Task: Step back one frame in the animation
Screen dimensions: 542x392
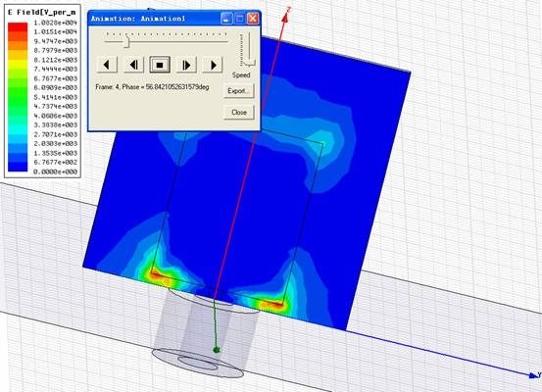Action: tap(133, 65)
